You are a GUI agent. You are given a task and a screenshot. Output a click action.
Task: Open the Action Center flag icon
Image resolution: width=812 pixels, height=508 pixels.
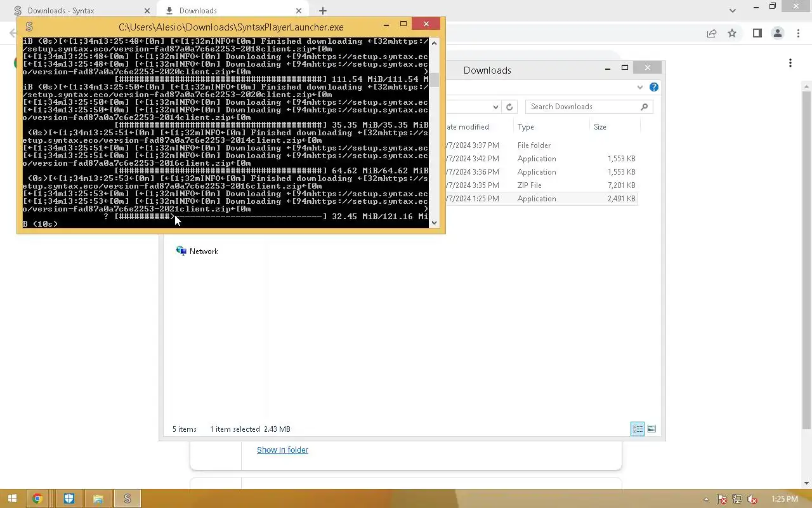point(722,499)
